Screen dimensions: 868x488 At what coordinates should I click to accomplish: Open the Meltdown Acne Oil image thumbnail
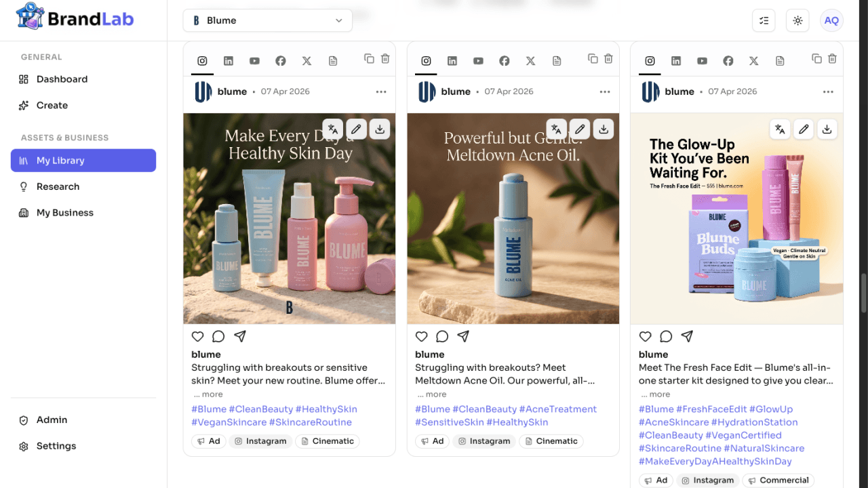pyautogui.click(x=513, y=218)
